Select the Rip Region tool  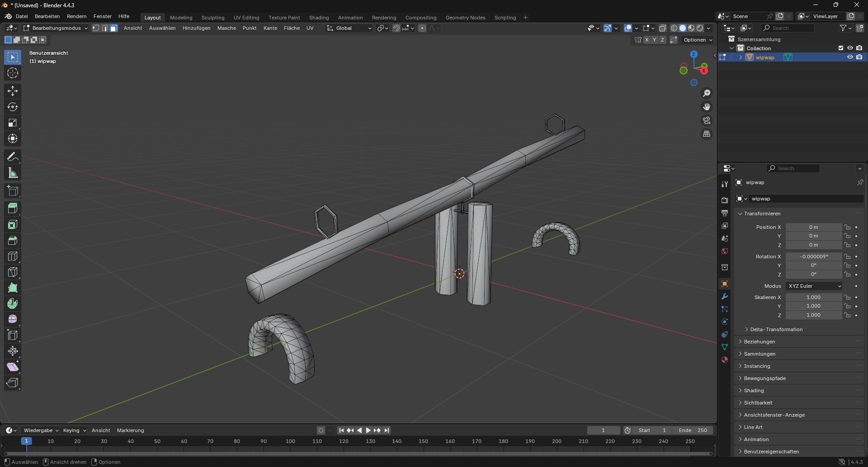13,383
